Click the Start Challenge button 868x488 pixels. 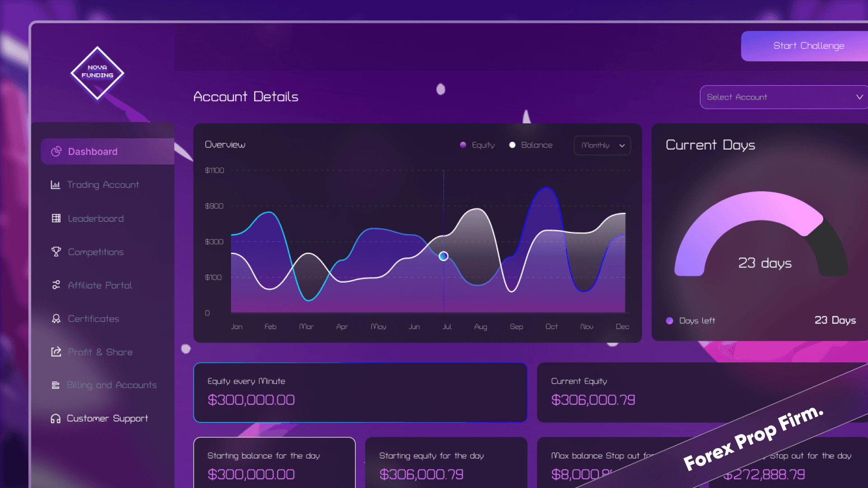tap(805, 46)
